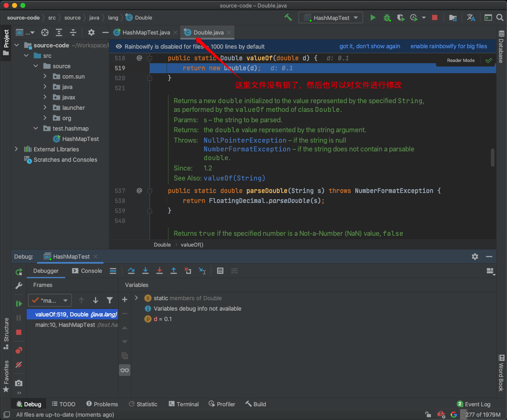Start debugging with the bug icon
507x420 pixels.
click(x=387, y=17)
